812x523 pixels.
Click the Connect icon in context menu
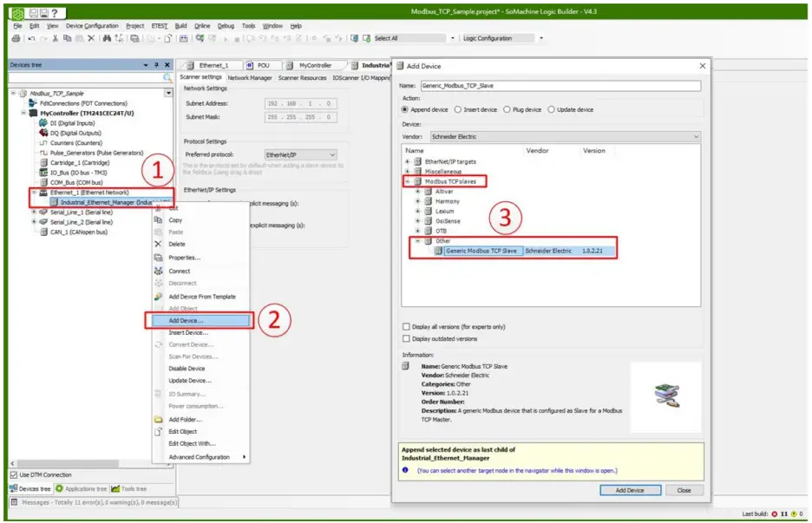(159, 271)
